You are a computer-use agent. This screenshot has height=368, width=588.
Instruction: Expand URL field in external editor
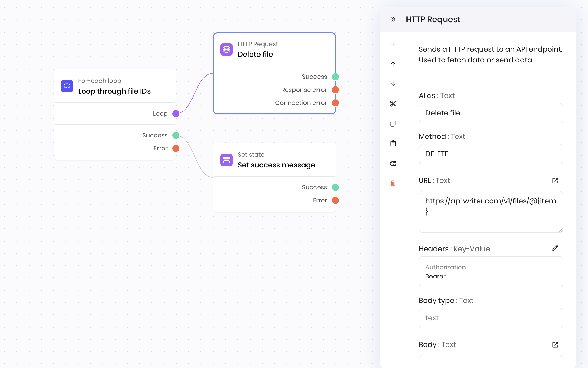click(x=555, y=181)
